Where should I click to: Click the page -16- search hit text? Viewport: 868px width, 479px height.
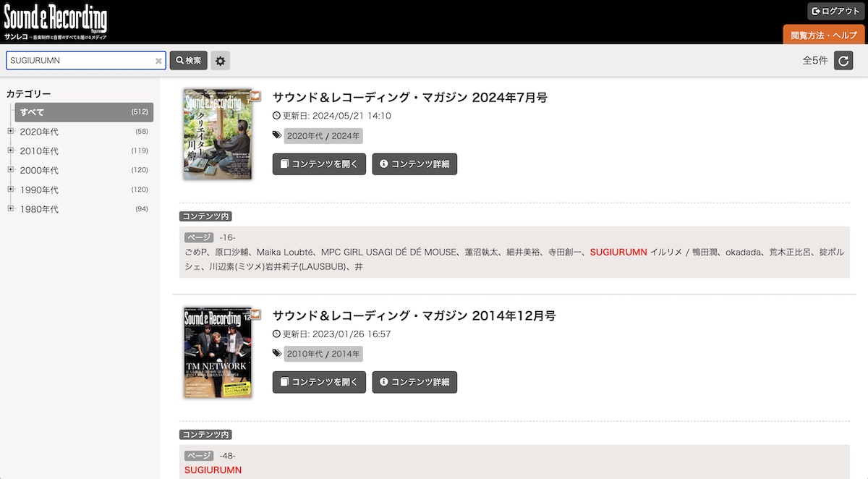coord(514,259)
